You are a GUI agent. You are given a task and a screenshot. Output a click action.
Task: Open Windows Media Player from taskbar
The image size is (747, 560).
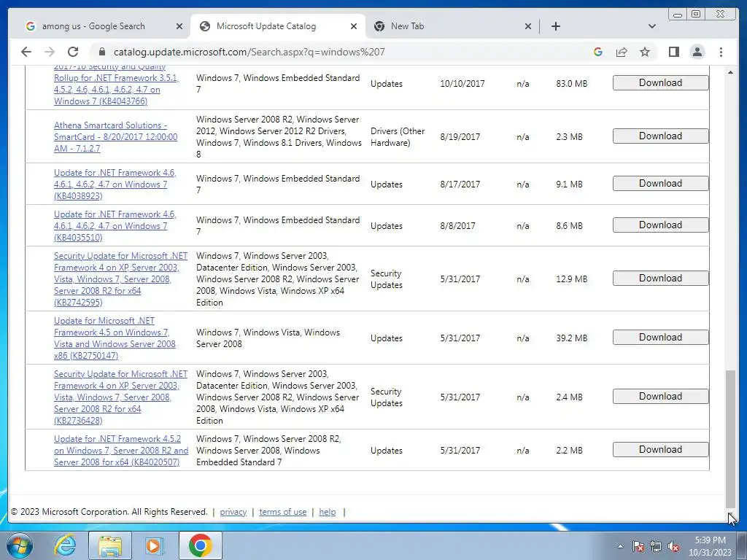[154, 545]
